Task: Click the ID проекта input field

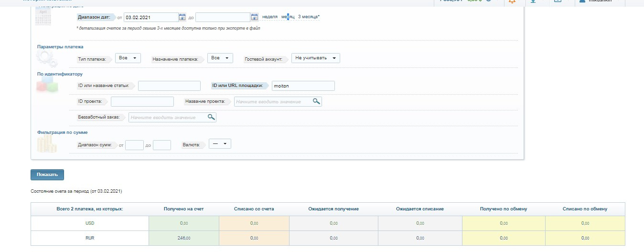Action: (x=142, y=101)
